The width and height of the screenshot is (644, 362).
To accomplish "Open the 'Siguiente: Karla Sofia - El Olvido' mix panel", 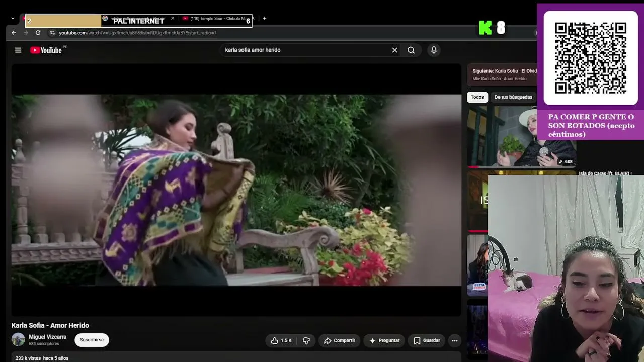I will click(x=502, y=74).
